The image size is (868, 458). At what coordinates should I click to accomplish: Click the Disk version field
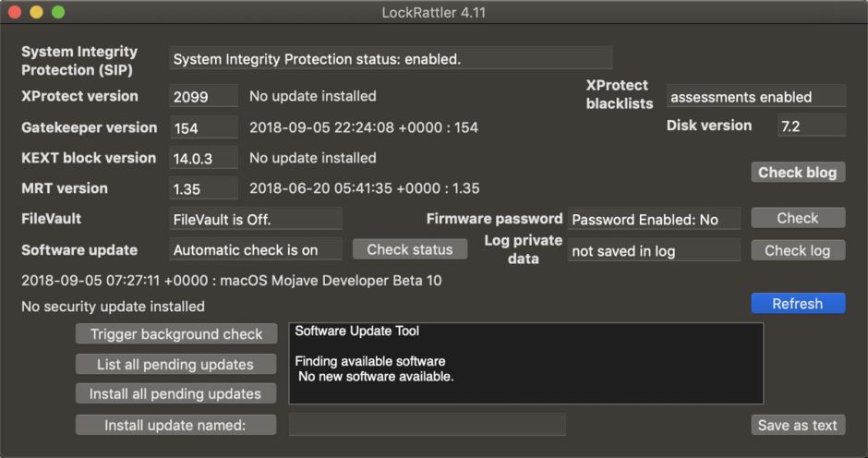point(811,127)
